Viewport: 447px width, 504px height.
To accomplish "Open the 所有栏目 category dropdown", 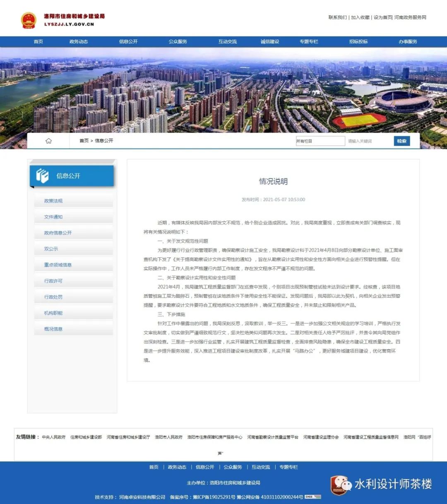I will [x=320, y=141].
